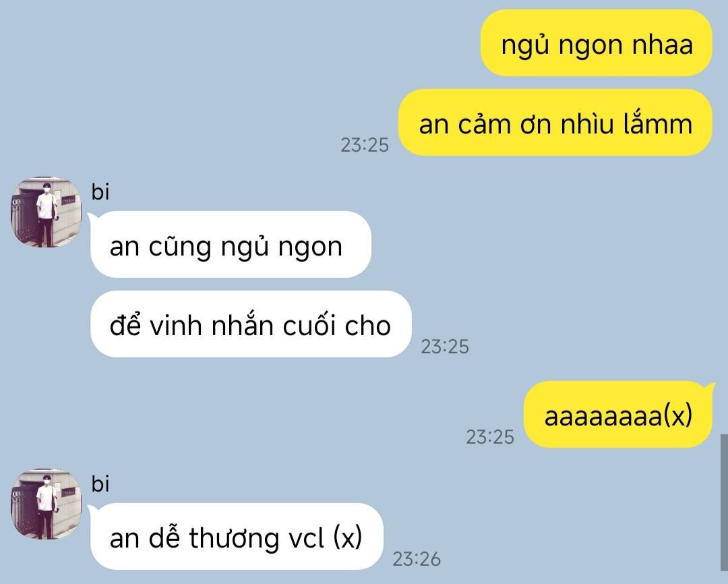
Task: Select the 'ngủ ngon nhaa' yellow bubble
Action: pyautogui.click(x=596, y=42)
